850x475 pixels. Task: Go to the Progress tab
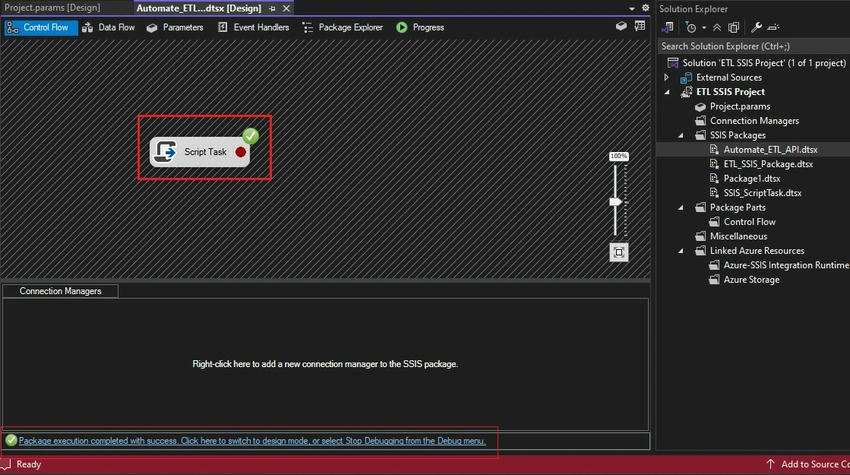(420, 27)
